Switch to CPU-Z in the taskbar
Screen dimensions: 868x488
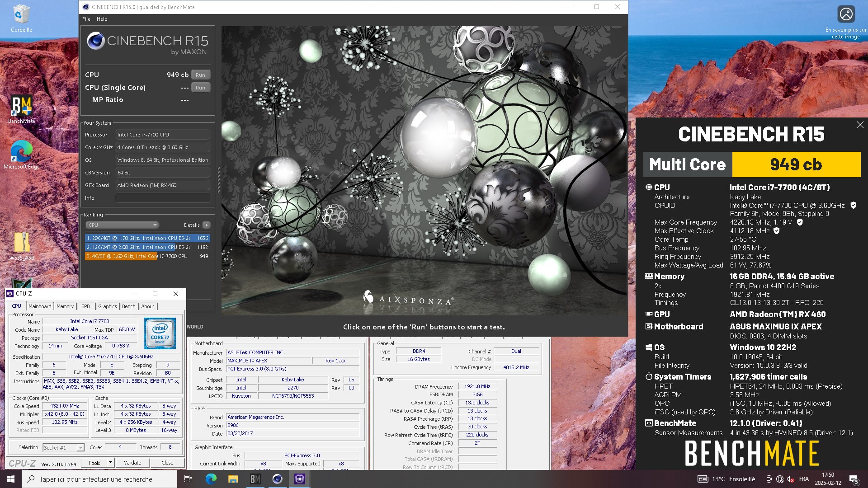coord(299,479)
